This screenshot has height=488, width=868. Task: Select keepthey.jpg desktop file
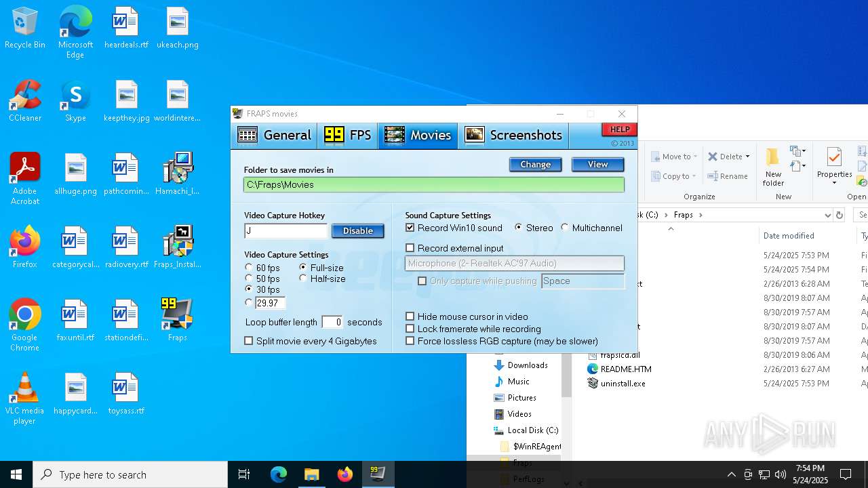pos(126,102)
